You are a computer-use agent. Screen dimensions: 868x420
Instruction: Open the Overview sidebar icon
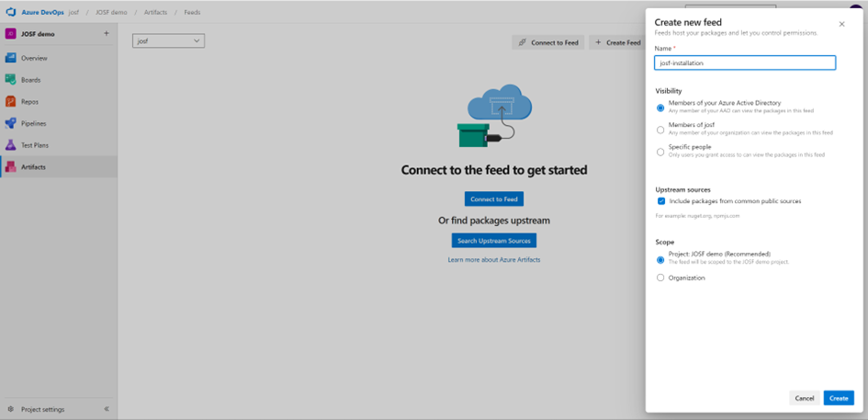[x=11, y=58]
